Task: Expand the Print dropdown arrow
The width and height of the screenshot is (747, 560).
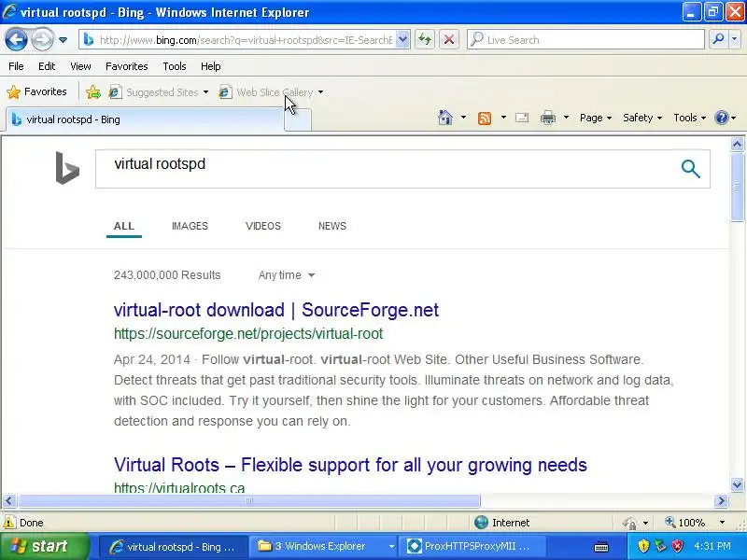Action: tap(566, 118)
